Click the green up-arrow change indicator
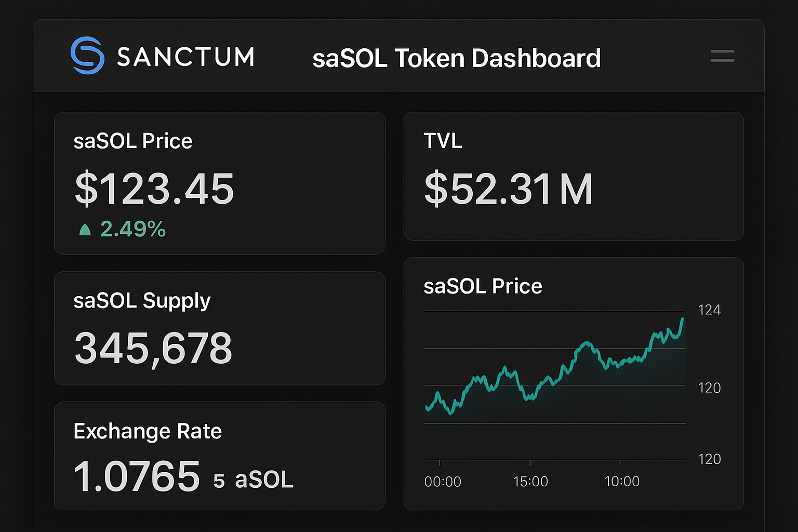The height and width of the screenshot is (532, 798). coord(86,229)
